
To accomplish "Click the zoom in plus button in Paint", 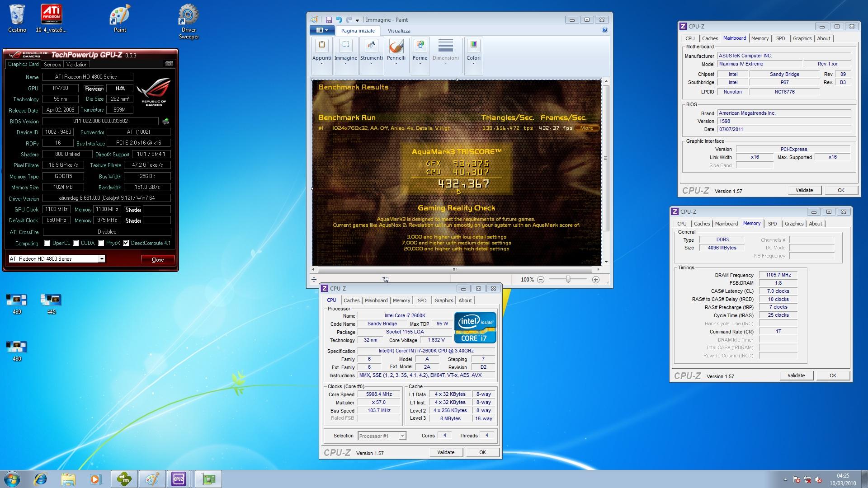I will (x=596, y=280).
